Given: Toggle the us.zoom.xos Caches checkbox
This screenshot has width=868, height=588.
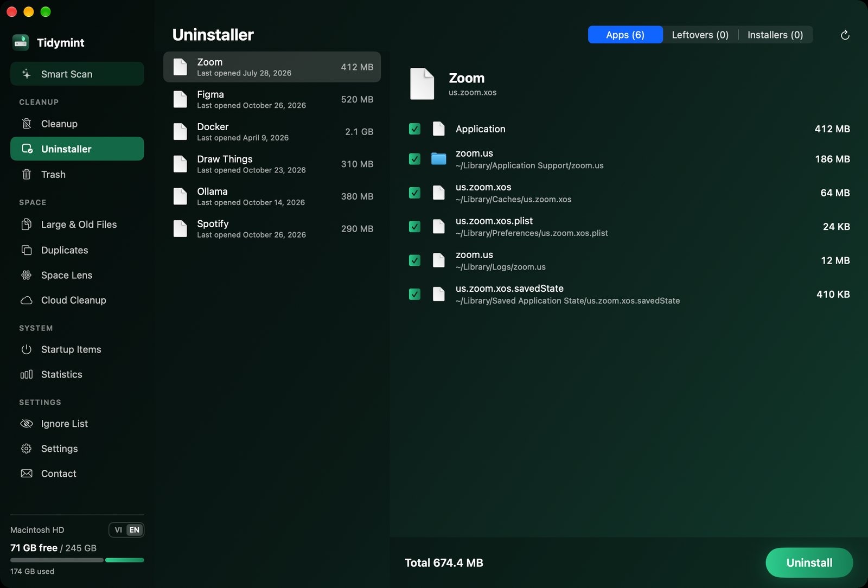Looking at the screenshot, I should (x=414, y=193).
